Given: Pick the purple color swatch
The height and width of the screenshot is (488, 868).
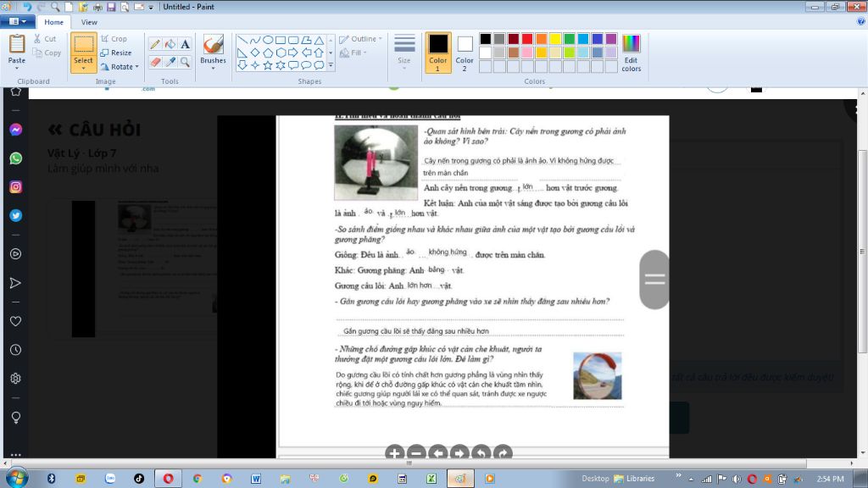Looking at the screenshot, I should click(611, 39).
